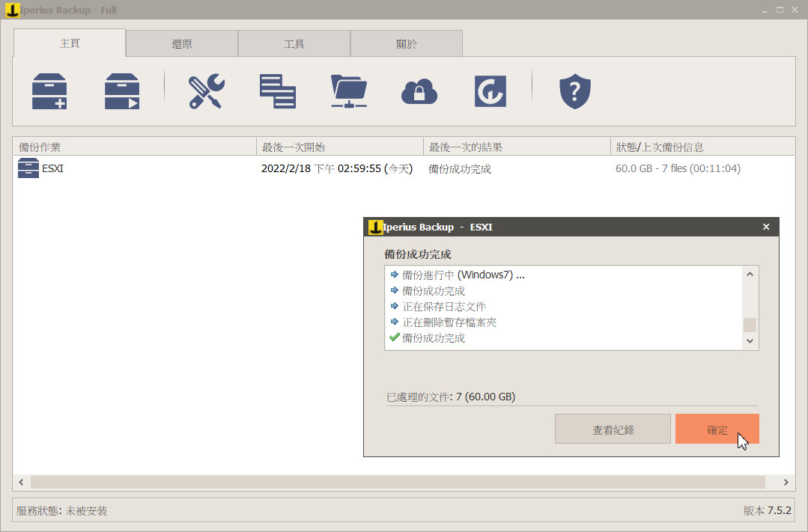
Task: Click the 查看紀錄 button
Action: point(613,429)
